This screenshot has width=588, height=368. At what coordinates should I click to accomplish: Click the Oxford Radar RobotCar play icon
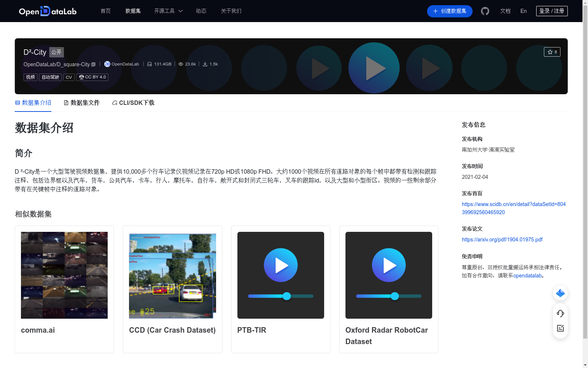[x=389, y=265]
